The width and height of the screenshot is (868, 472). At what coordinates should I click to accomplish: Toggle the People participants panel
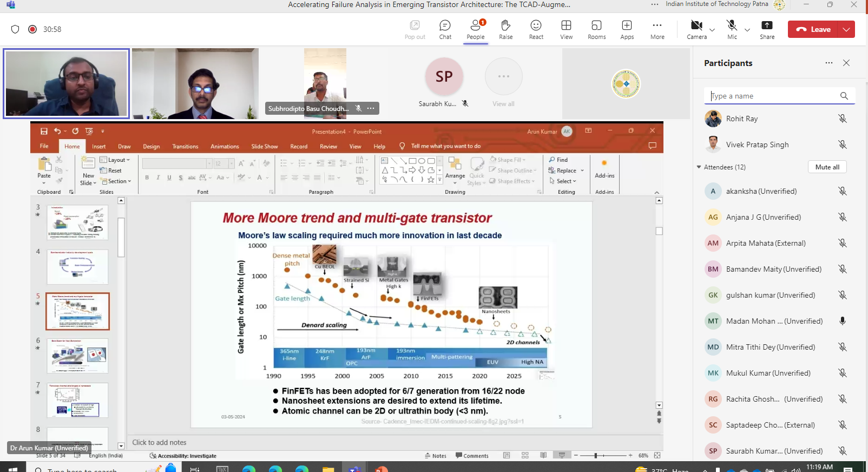pos(475,29)
